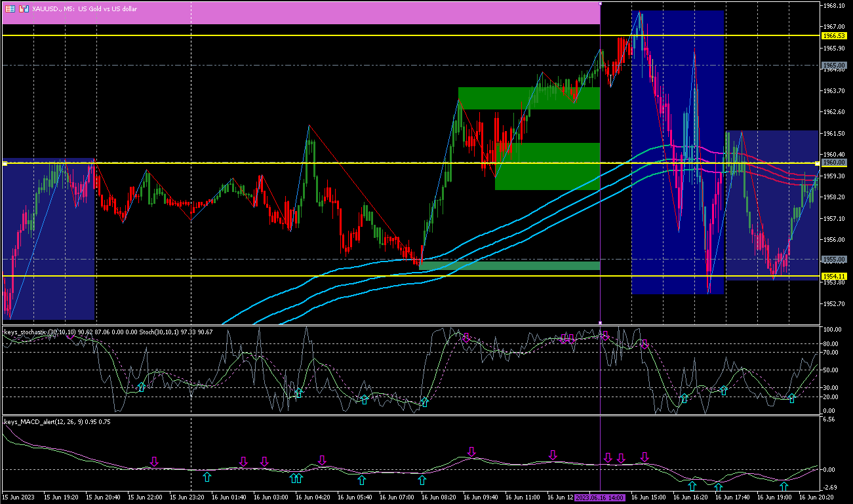853x504 pixels.
Task: Click the rightmost magenta down arrow in MACD
Action: tap(645, 457)
